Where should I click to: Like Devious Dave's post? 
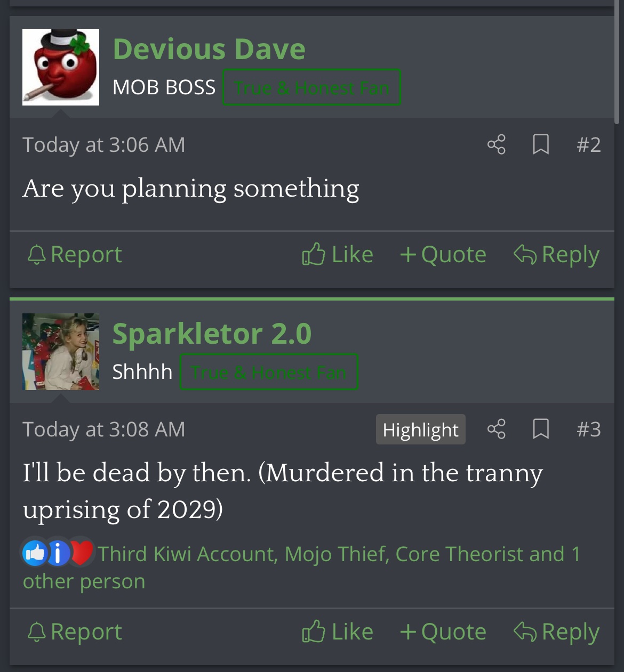point(337,254)
